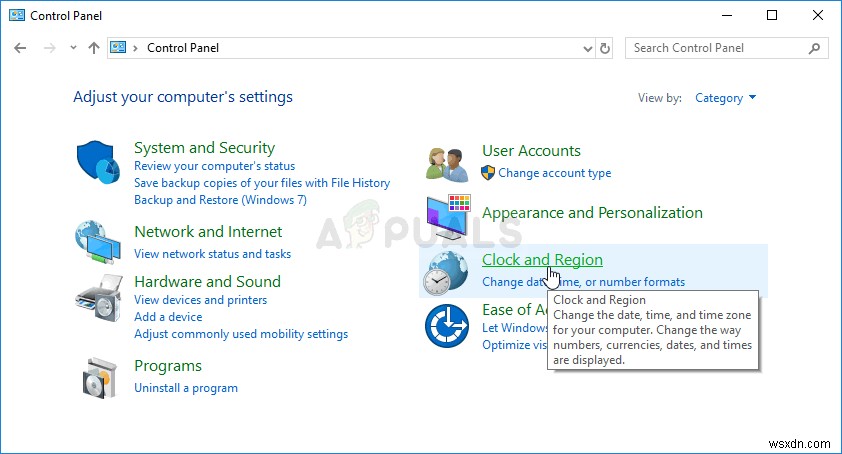This screenshot has width=842, height=454.
Task: Open the Ease of Access icon
Action: pyautogui.click(x=447, y=326)
